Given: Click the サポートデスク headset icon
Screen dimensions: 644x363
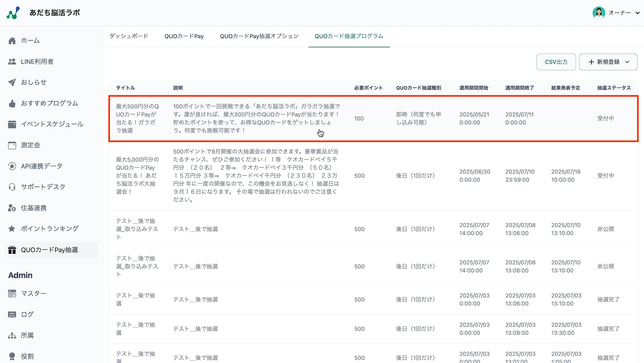Looking at the screenshot, I should pos(12,187).
